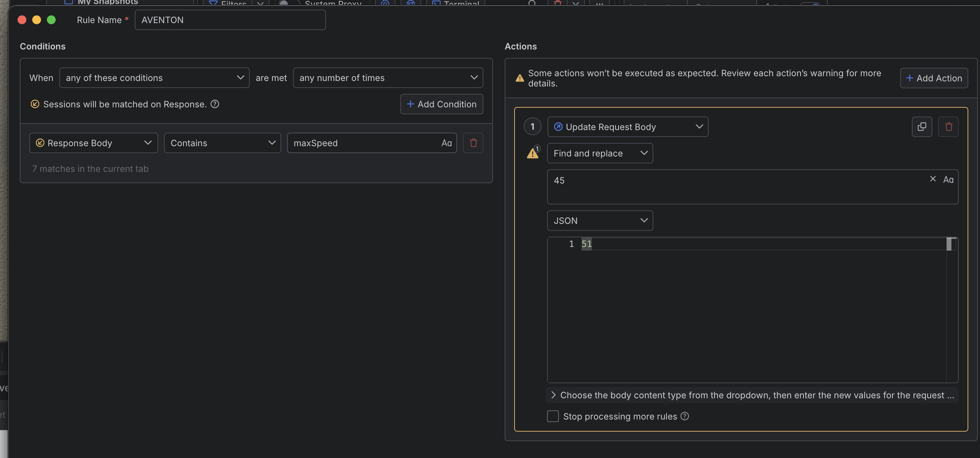
Task: Delete the maxSpeed condition with trash icon
Action: [x=473, y=143]
